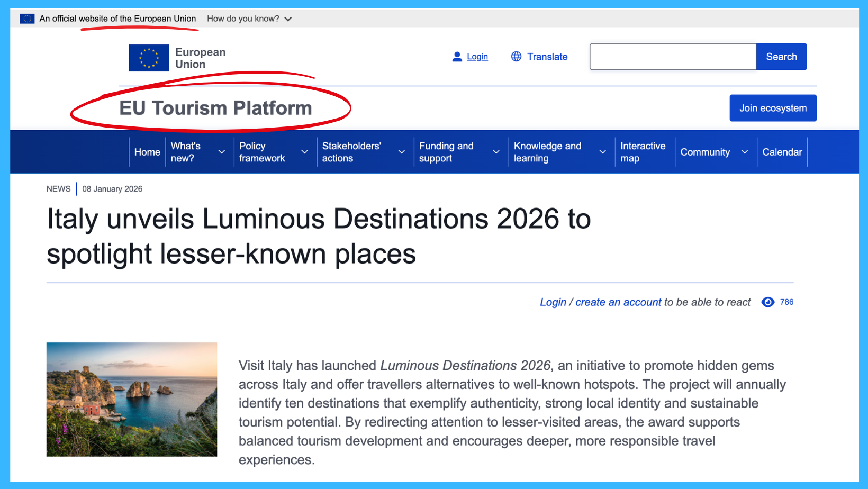Click the EU Tourism Platform site title
The width and height of the screenshot is (868, 489).
coord(215,108)
